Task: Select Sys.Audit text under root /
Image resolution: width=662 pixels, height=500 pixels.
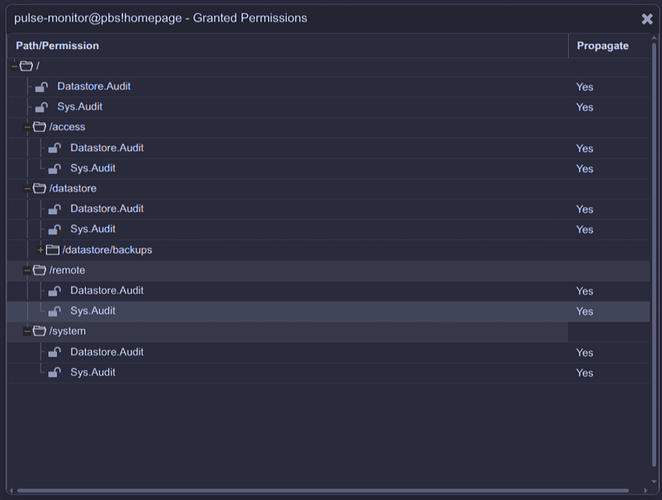Action: pos(80,107)
